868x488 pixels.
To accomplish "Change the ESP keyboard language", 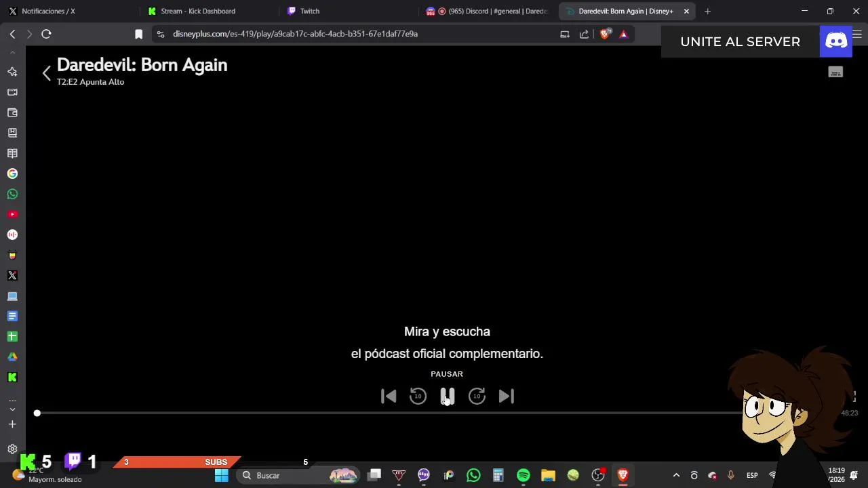I will point(752,475).
